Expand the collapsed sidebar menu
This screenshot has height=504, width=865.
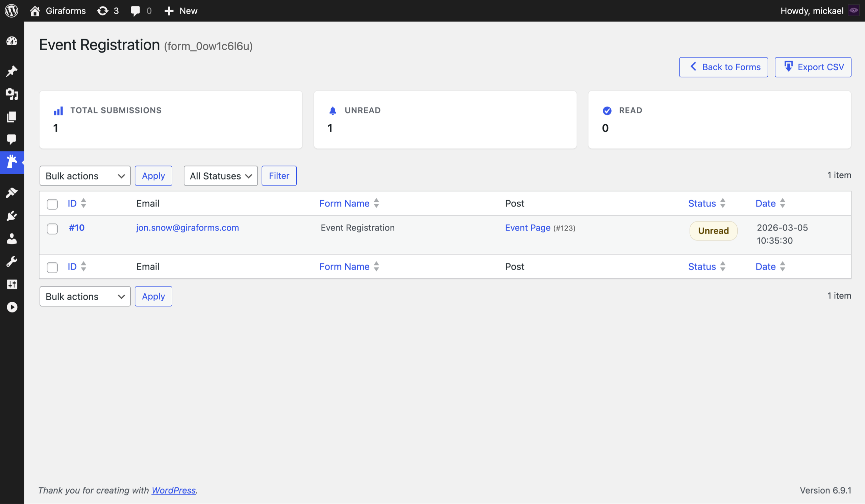(12, 307)
